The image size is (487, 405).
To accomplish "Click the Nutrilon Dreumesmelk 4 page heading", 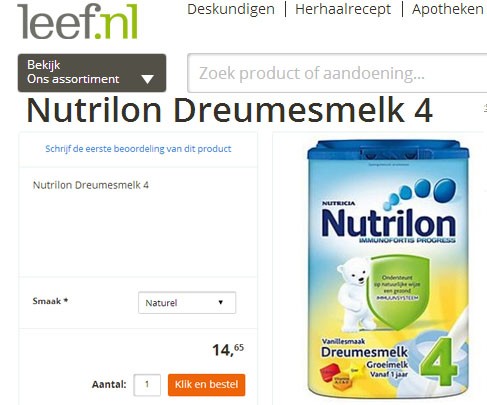I will tap(229, 110).
